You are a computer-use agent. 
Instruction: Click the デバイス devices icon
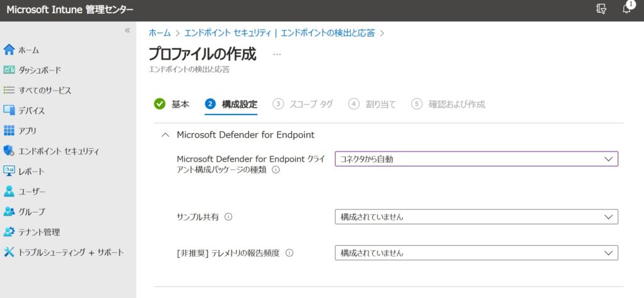point(9,111)
